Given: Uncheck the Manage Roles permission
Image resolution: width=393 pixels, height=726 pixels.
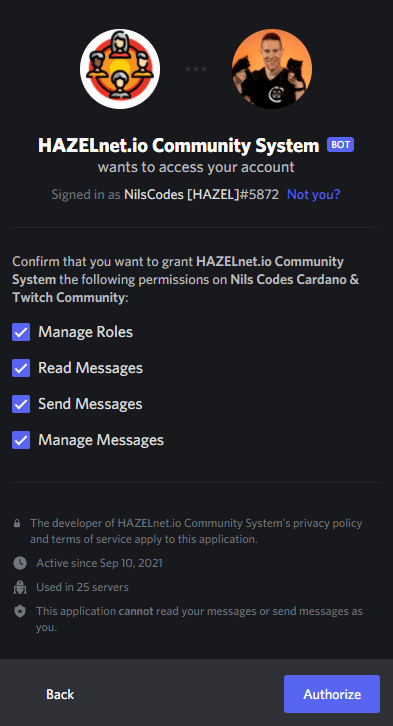Looking at the screenshot, I should click(21, 332).
